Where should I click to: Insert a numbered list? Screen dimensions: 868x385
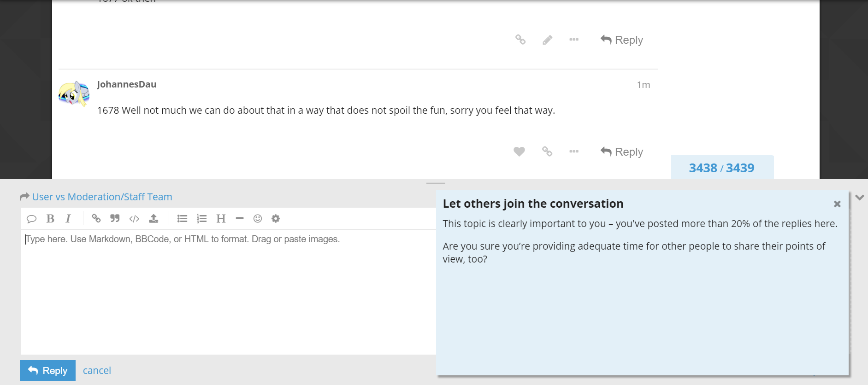(201, 219)
